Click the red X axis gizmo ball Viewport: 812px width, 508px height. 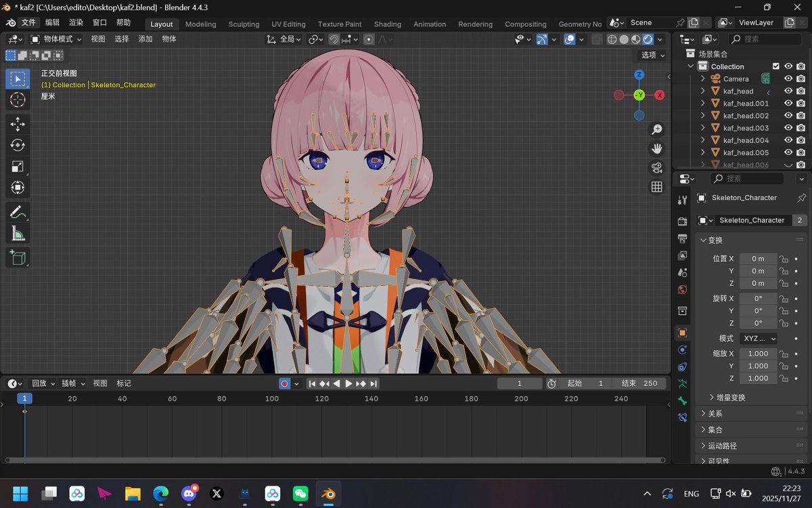[x=659, y=95]
